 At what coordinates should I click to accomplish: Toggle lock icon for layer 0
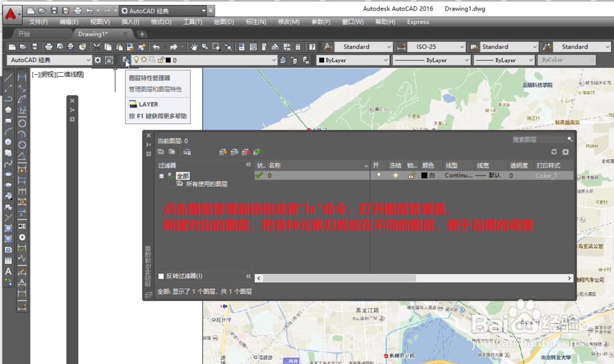pos(411,176)
